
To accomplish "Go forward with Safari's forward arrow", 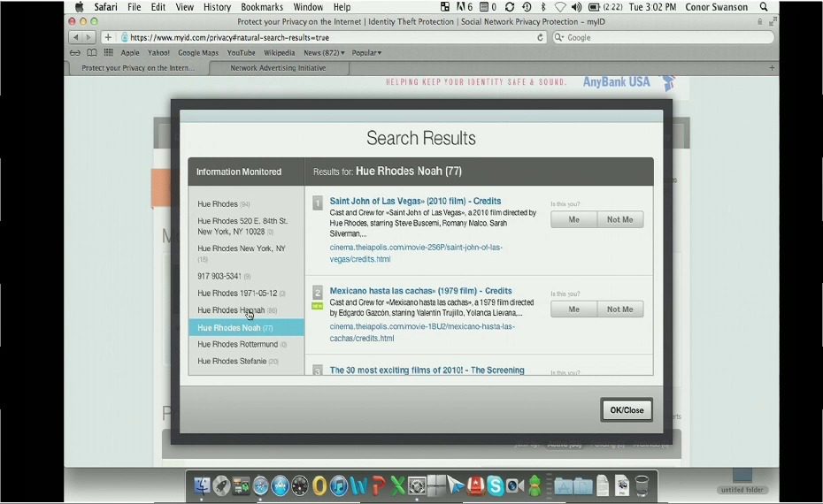I will (88, 37).
